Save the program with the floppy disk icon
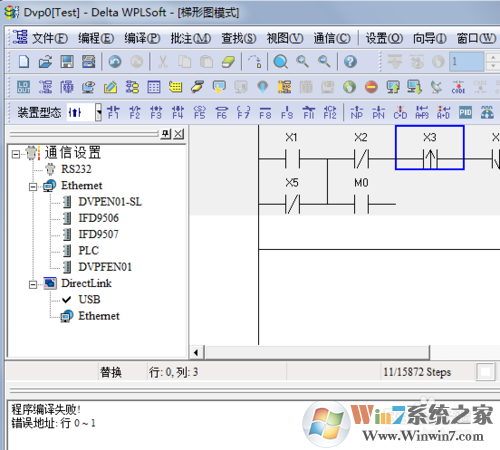This screenshot has height=450, width=500. [x=67, y=62]
